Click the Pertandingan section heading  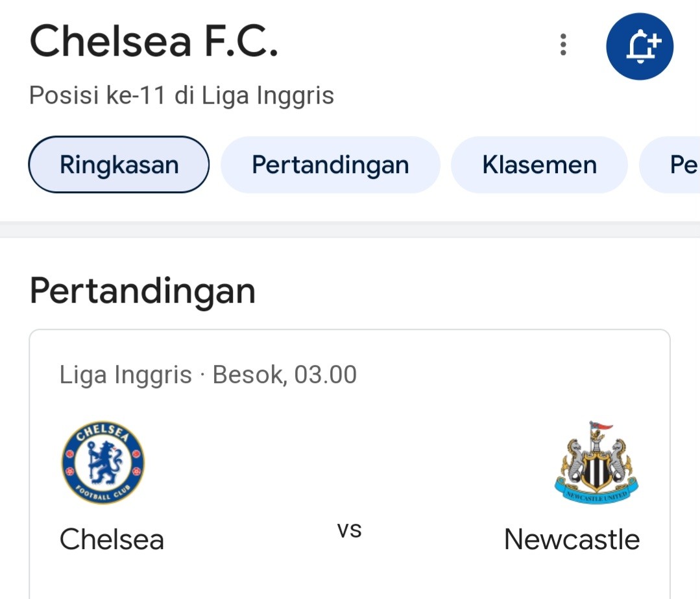tap(143, 291)
